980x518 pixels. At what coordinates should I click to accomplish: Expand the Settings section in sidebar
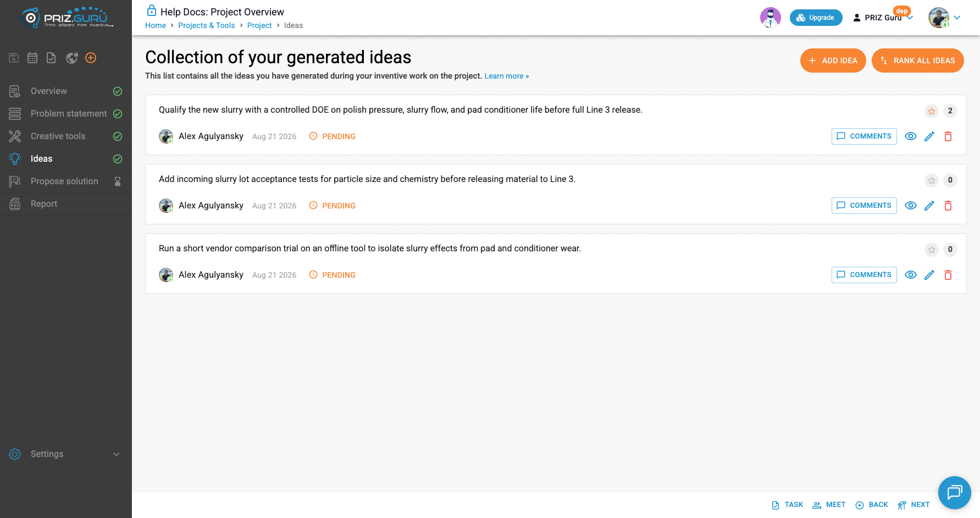click(66, 454)
